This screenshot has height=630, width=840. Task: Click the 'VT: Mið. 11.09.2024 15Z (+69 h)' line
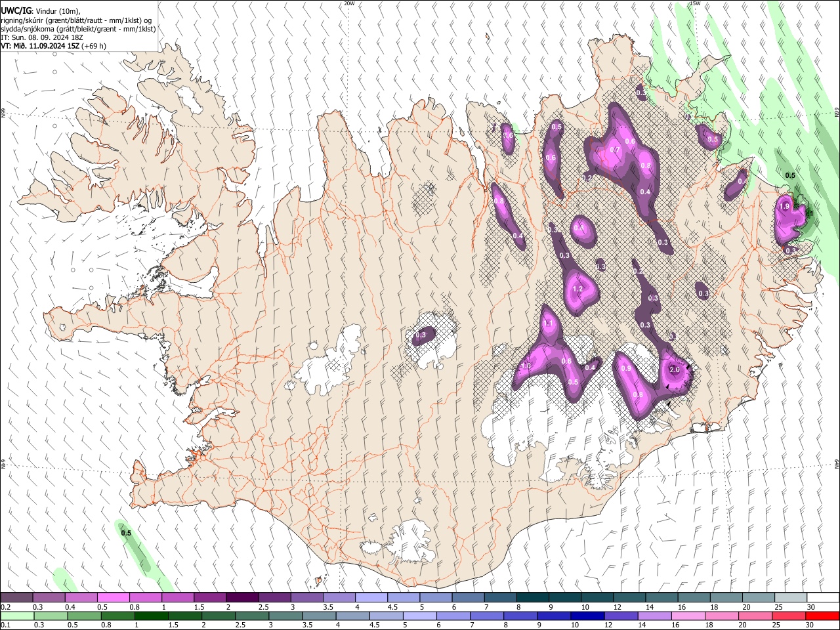(x=53, y=46)
